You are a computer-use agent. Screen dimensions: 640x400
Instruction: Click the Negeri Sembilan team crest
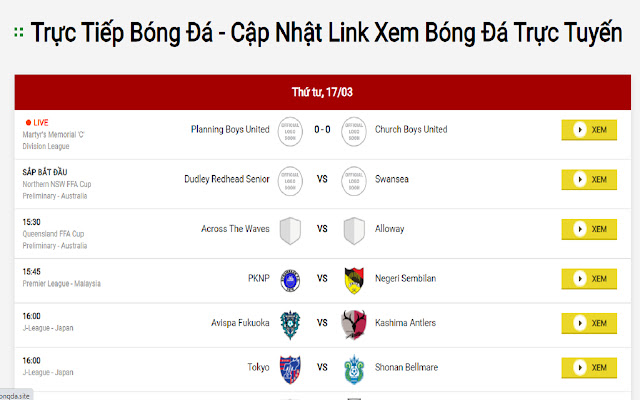(x=353, y=278)
